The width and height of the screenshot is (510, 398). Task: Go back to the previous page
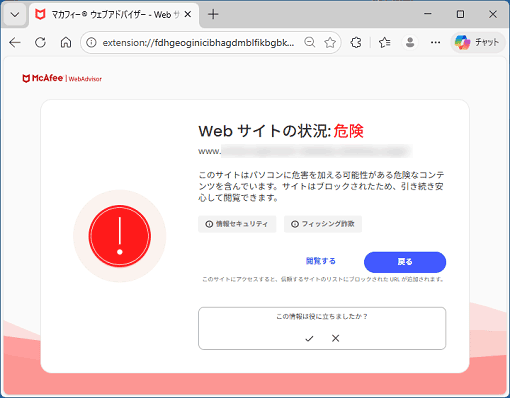[15, 42]
